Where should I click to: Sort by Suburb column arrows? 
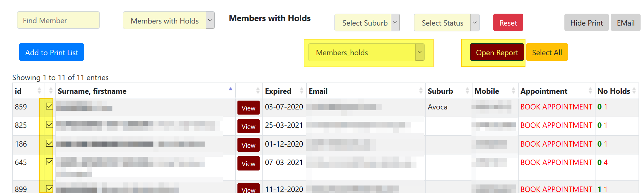coord(467,91)
